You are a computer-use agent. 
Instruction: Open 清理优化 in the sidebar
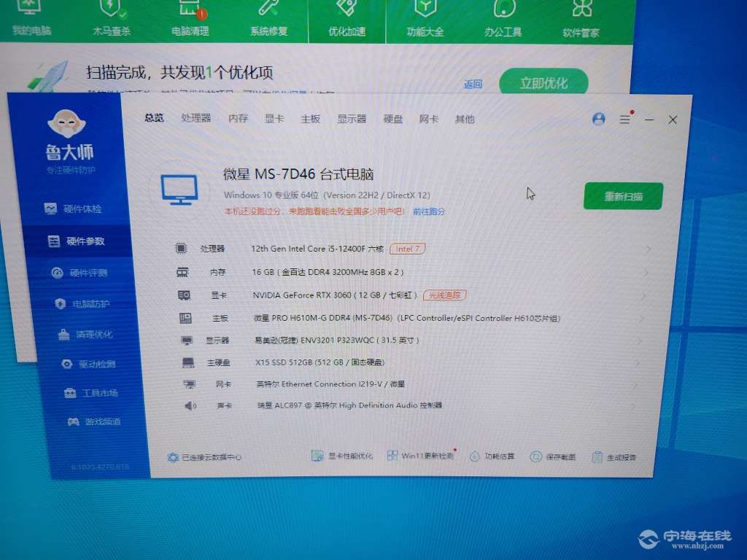point(85,334)
